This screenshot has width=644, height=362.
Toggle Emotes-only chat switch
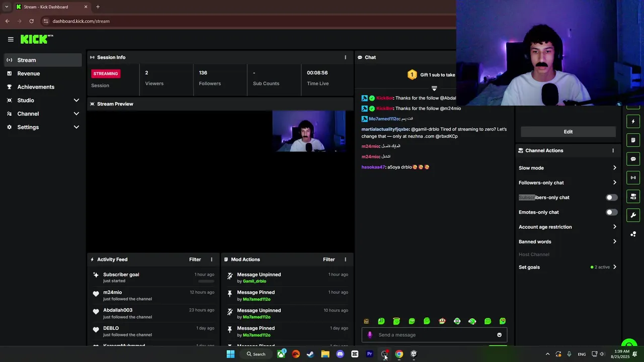pos(611,212)
